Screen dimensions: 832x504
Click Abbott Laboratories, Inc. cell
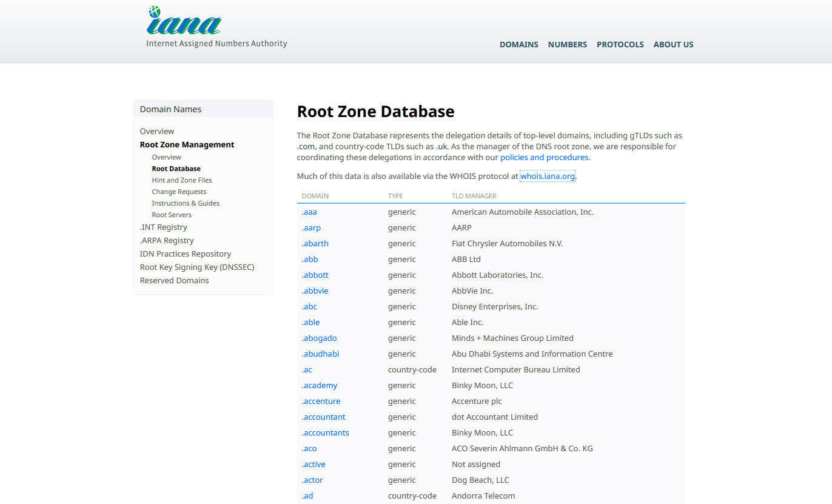tap(497, 275)
